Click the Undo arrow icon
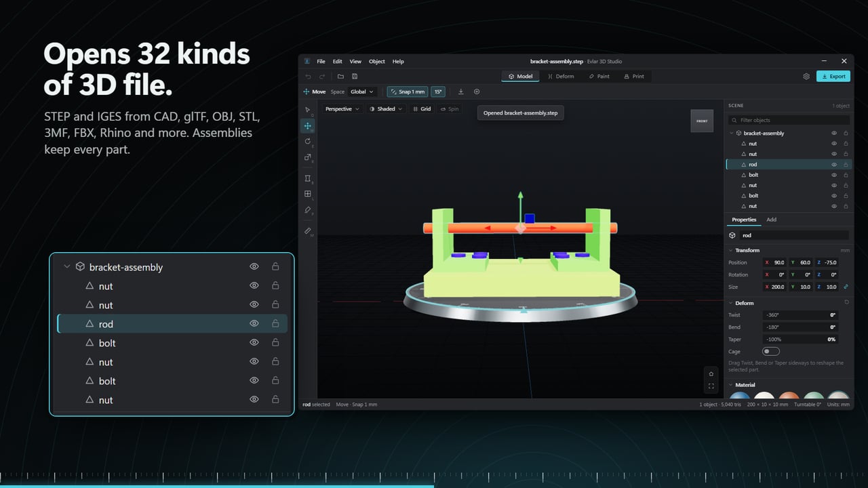This screenshot has width=868, height=488. pos(309,77)
